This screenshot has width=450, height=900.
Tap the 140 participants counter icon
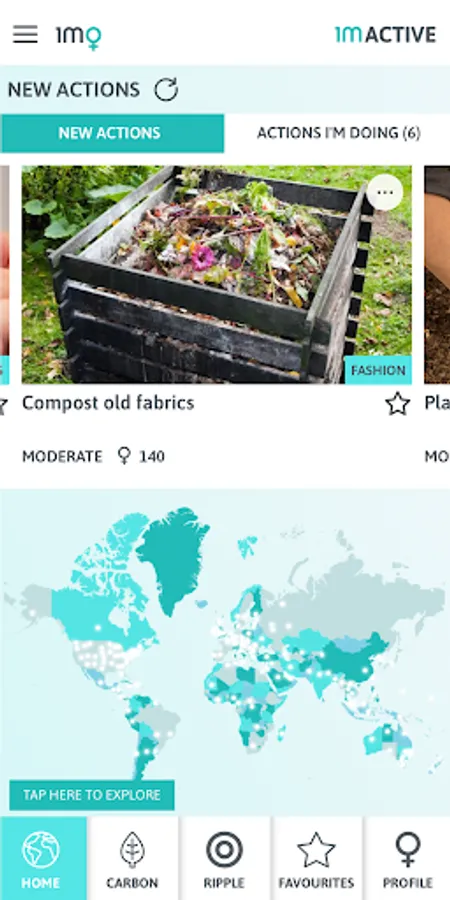click(x=124, y=456)
